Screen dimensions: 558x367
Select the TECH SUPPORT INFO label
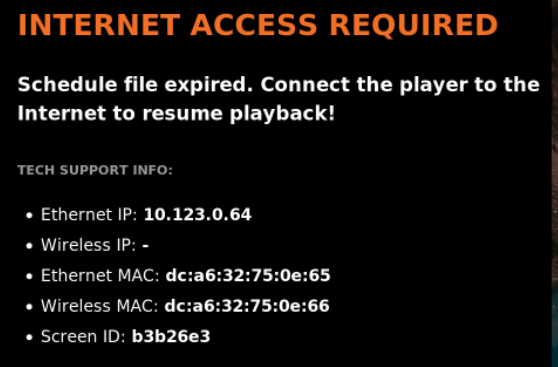pyautogui.click(x=95, y=170)
